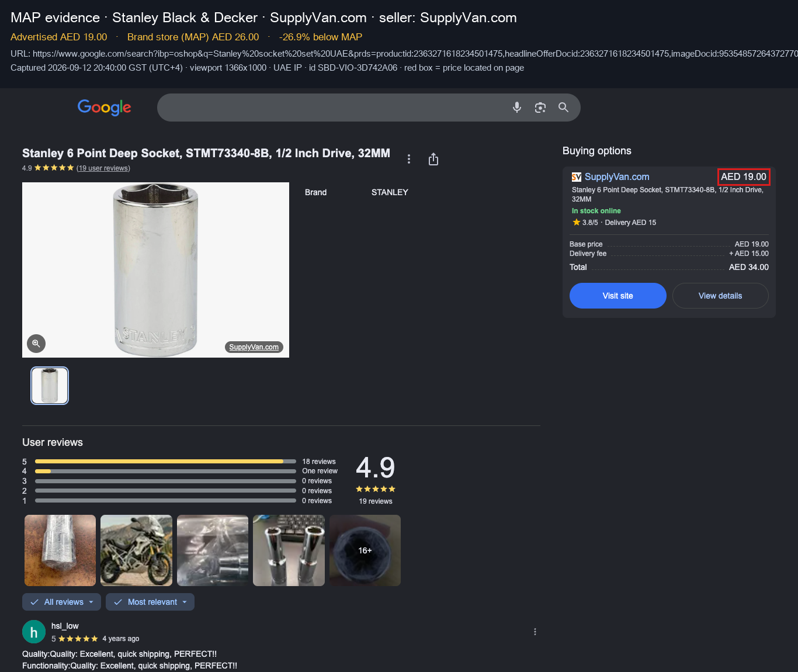Open the review photo of two sockets near keyboard
The image size is (798, 672).
(x=289, y=550)
